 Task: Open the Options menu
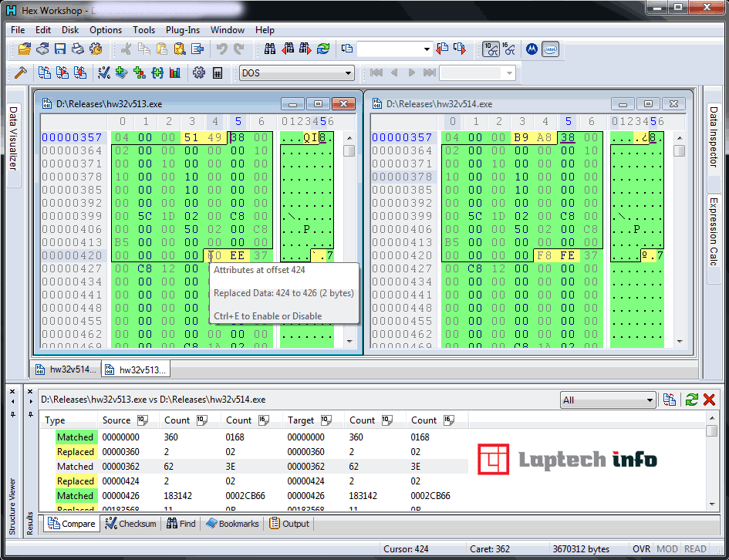click(106, 30)
